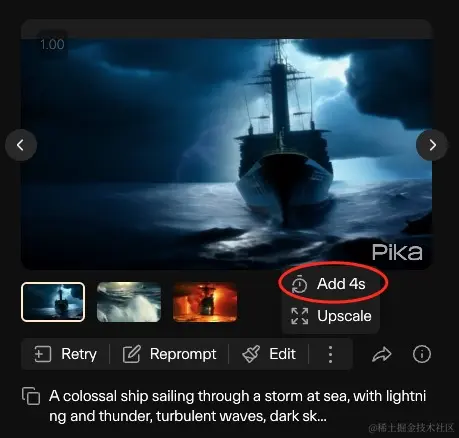
Task: Select Add 4s menu option
Action: pos(331,284)
